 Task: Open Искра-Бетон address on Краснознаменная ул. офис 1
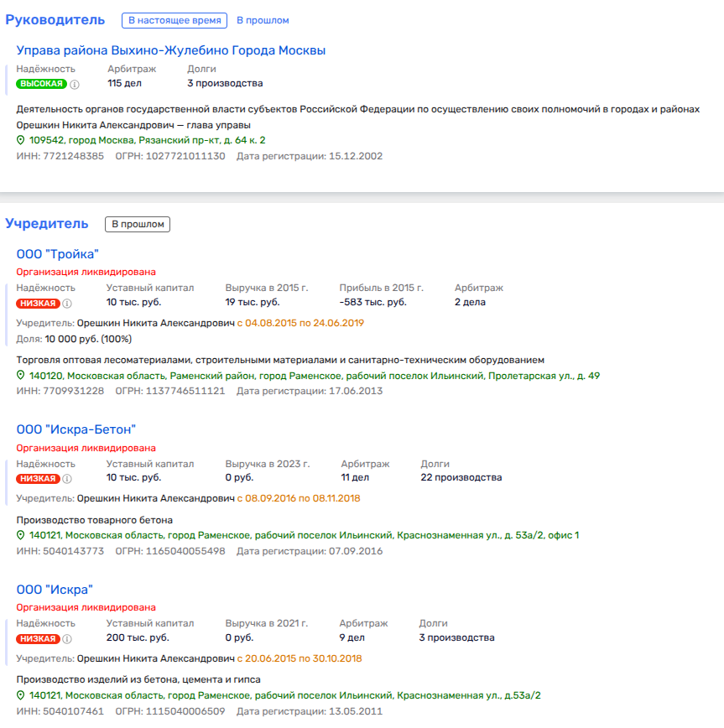point(304,535)
